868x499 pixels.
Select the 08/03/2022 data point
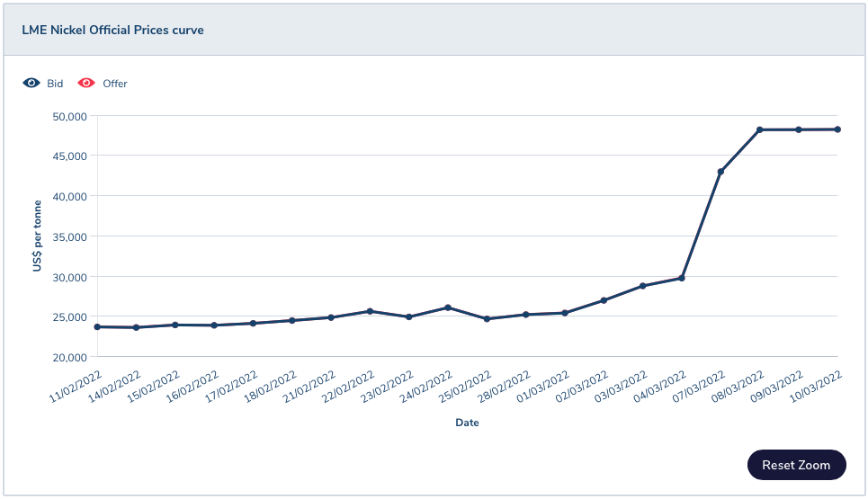click(x=759, y=130)
